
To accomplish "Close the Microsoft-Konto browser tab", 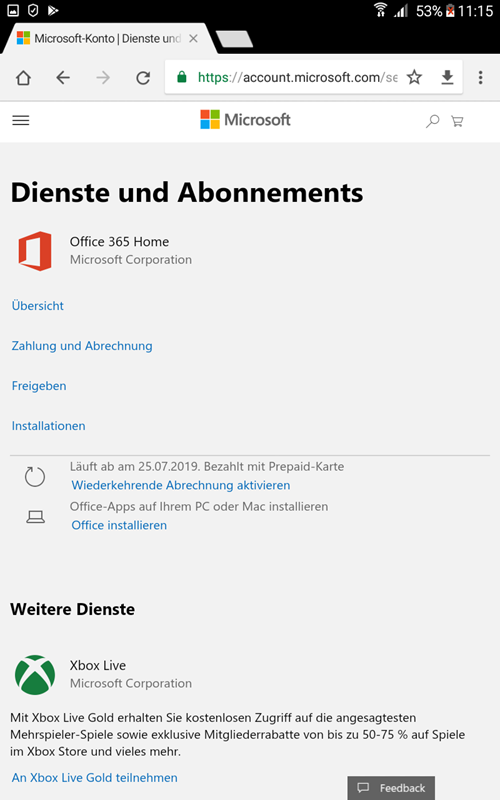I will click(x=193, y=39).
